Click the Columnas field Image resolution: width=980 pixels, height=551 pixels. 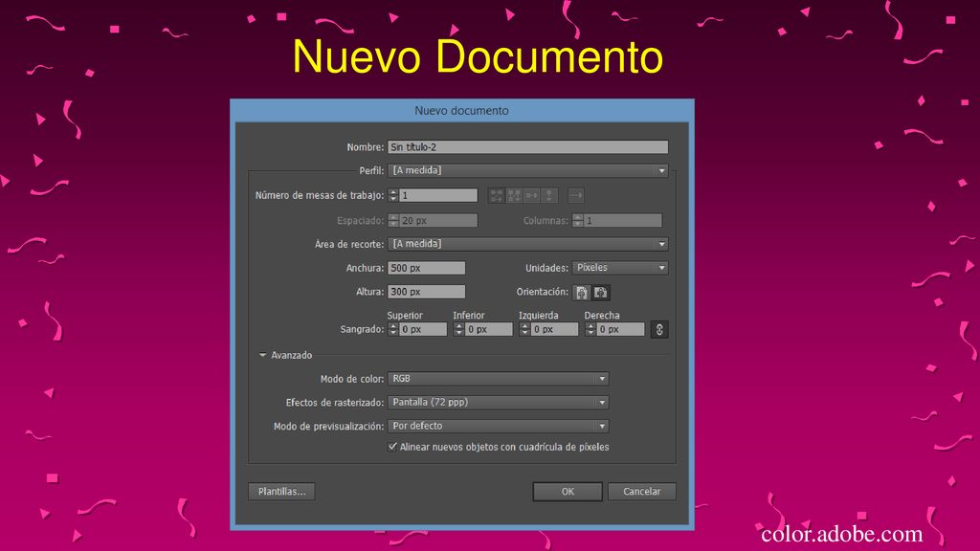coord(622,221)
